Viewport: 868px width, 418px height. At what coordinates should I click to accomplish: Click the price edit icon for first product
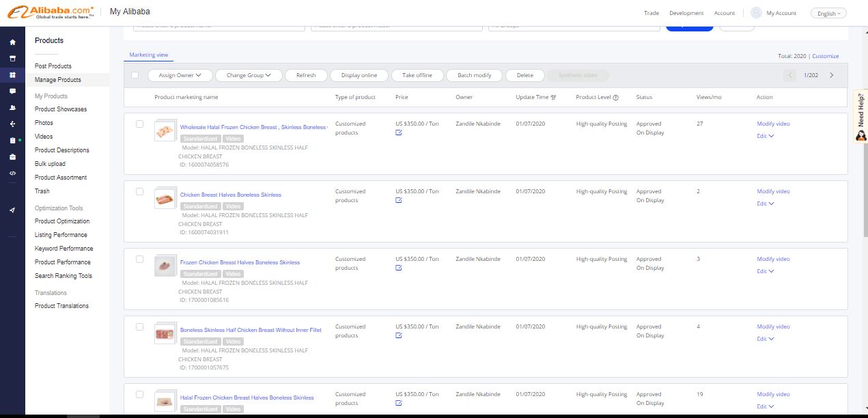click(x=399, y=133)
